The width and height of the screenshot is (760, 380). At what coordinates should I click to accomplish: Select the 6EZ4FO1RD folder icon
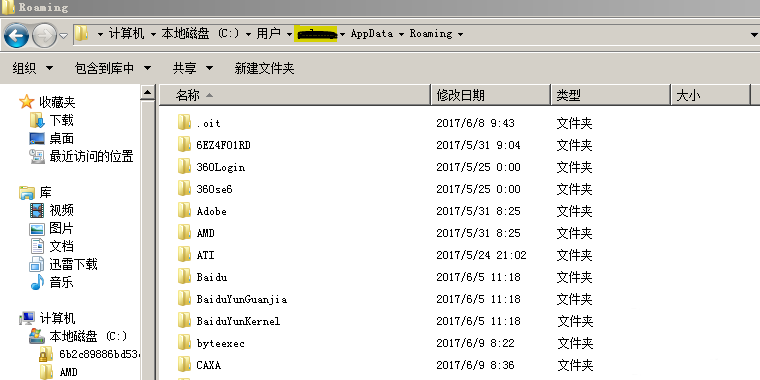[x=184, y=145]
